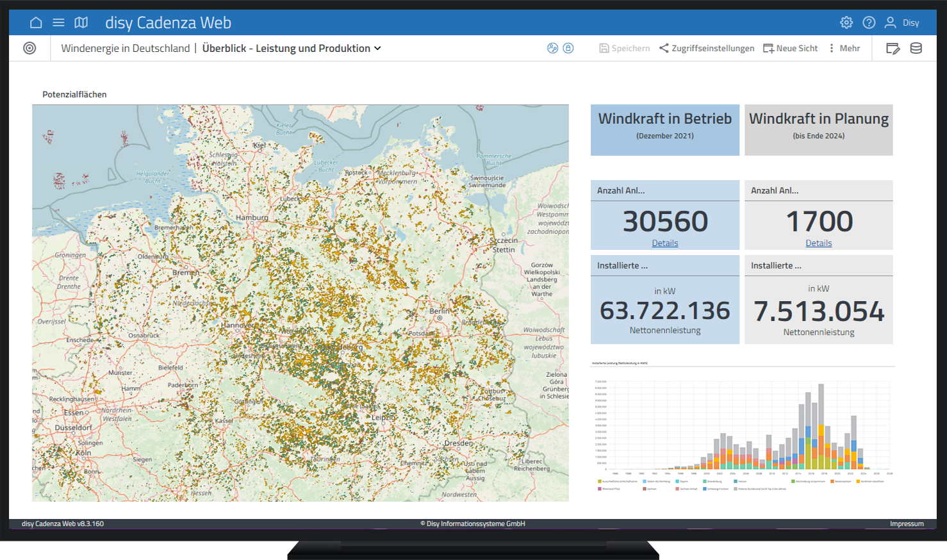Viewport: 947px width, 560px height.
Task: Open Details link under 1700
Action: [x=819, y=243]
